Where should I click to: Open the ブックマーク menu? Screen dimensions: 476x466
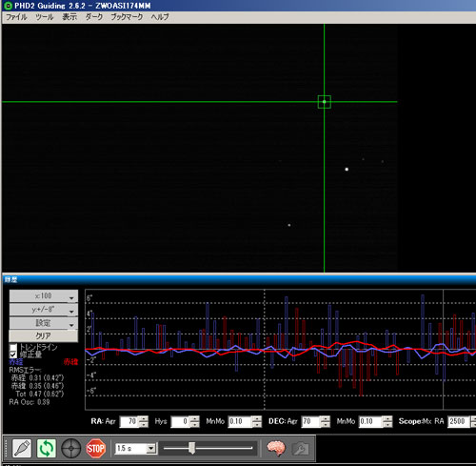(x=127, y=17)
